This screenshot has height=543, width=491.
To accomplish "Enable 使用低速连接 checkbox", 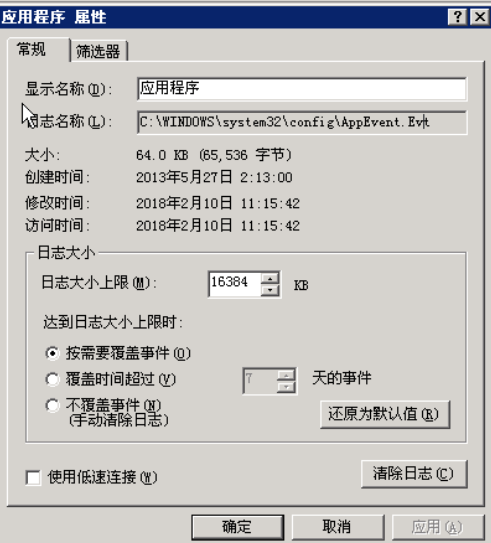I will tap(33, 478).
